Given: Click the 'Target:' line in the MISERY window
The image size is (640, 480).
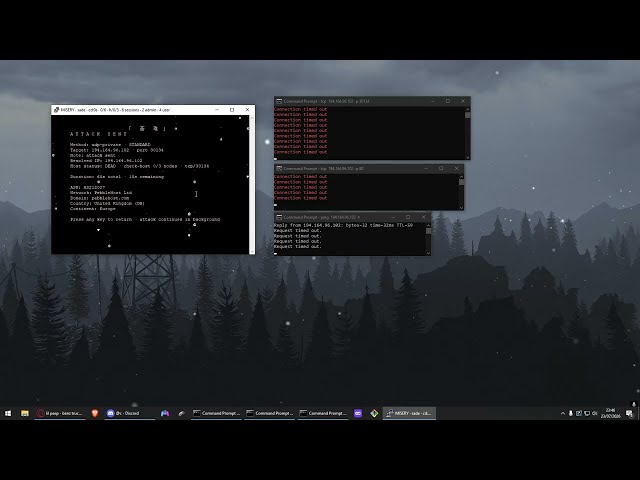Looking at the screenshot, I should coord(117,150).
